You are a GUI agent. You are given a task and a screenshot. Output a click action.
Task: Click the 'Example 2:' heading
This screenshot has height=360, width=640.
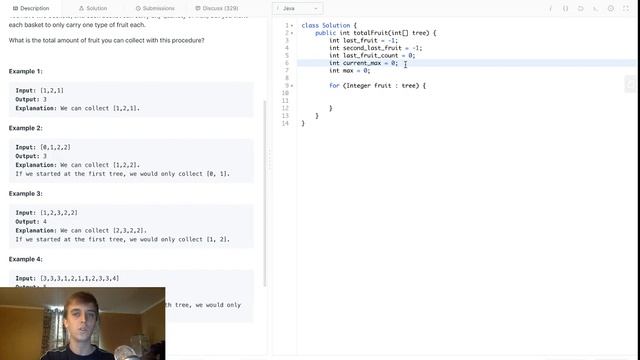pos(25,128)
